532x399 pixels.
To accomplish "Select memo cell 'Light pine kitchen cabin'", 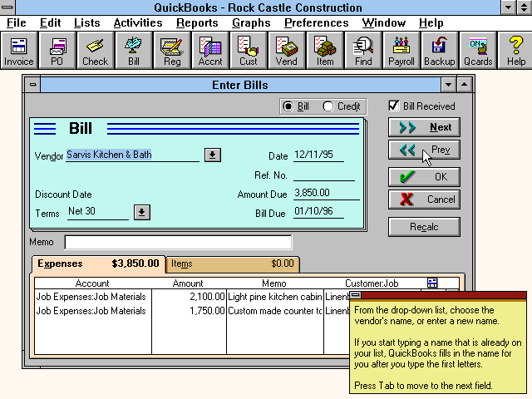I will (x=275, y=297).
